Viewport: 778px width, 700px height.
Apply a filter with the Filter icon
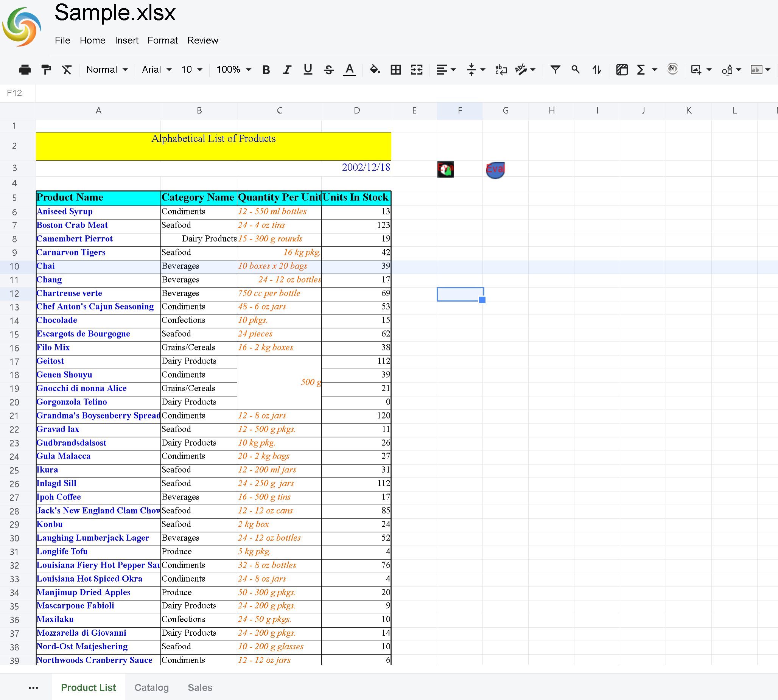tap(555, 70)
